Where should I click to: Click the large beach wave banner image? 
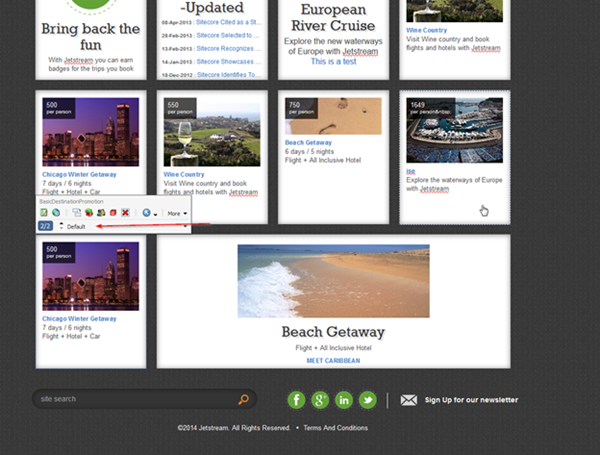pos(333,281)
